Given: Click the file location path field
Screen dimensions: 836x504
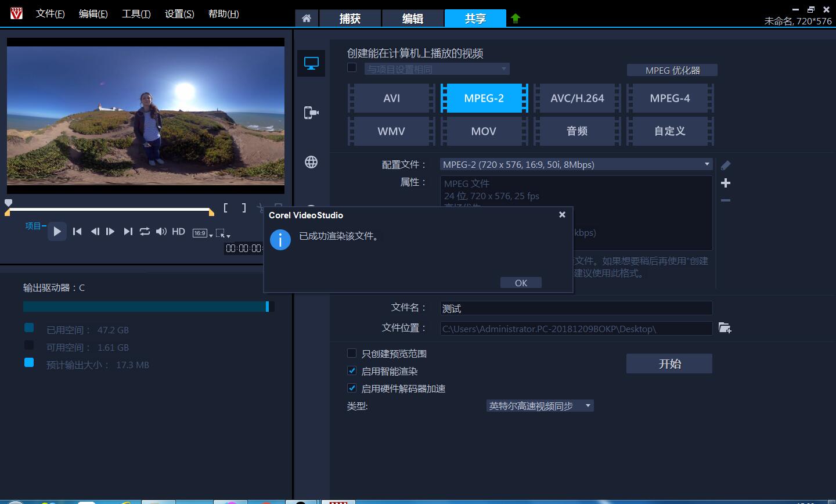Looking at the screenshot, I should (576, 329).
